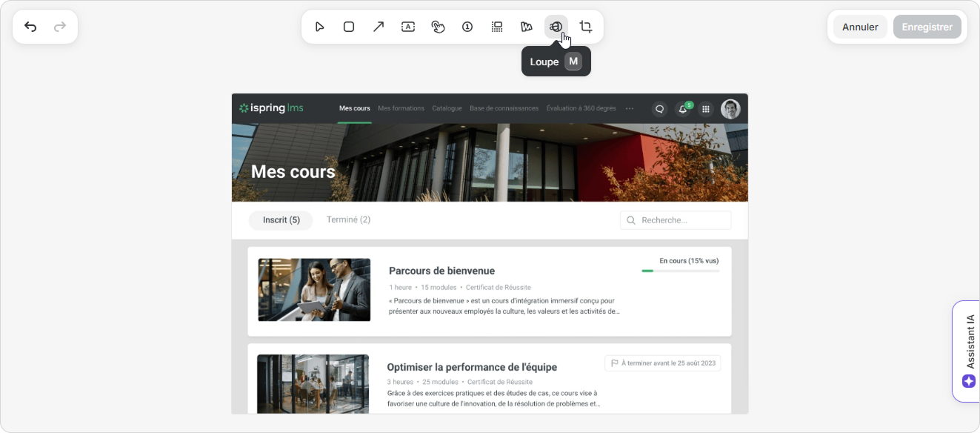Choose the arrow drawing tool
The image size is (980, 433).
(379, 27)
